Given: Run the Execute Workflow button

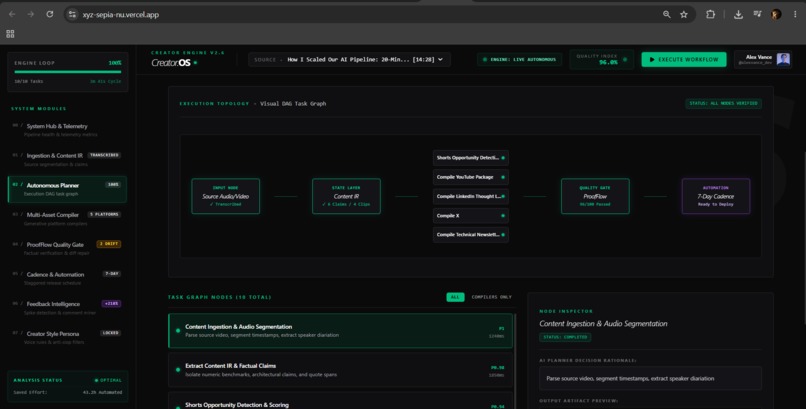Looking at the screenshot, I should coord(684,60).
